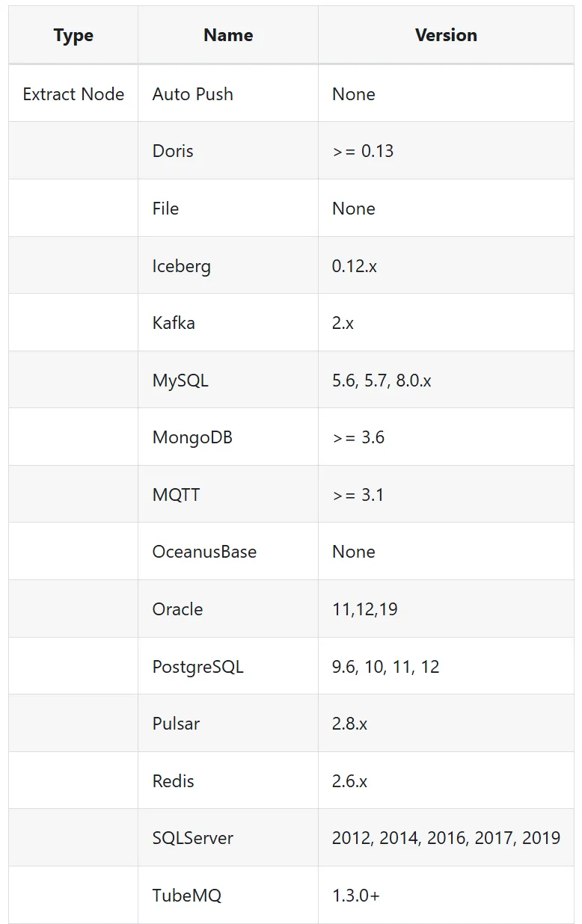Screen dimensions: 582x924
Task: Select the PostgreSQL name cell
Action: 198,666
